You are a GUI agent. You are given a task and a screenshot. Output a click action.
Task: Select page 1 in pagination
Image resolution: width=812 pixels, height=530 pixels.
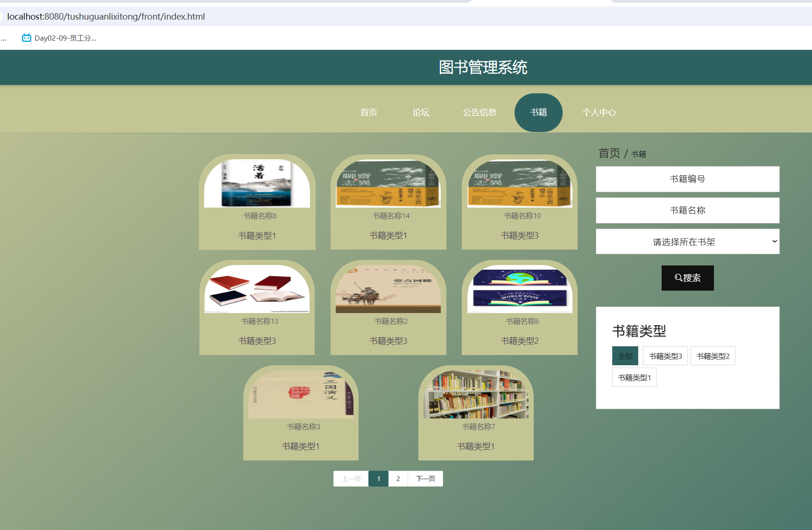pyautogui.click(x=379, y=479)
